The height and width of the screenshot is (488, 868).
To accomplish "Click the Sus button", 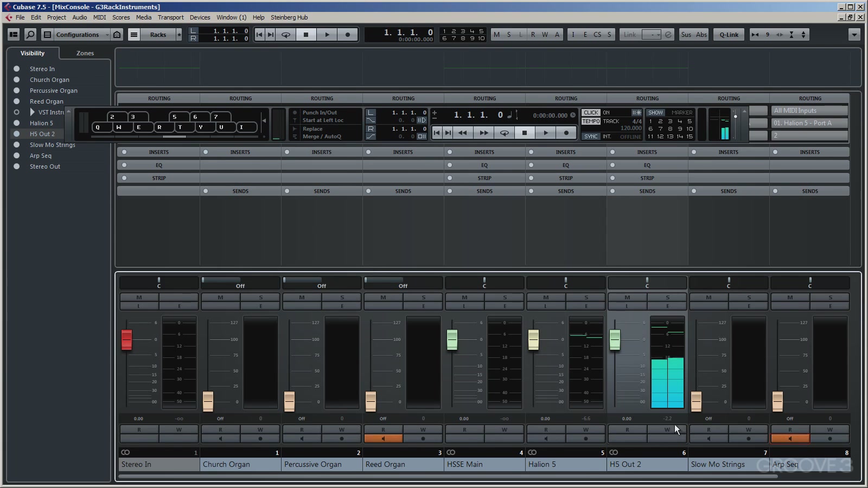I will 686,35.
